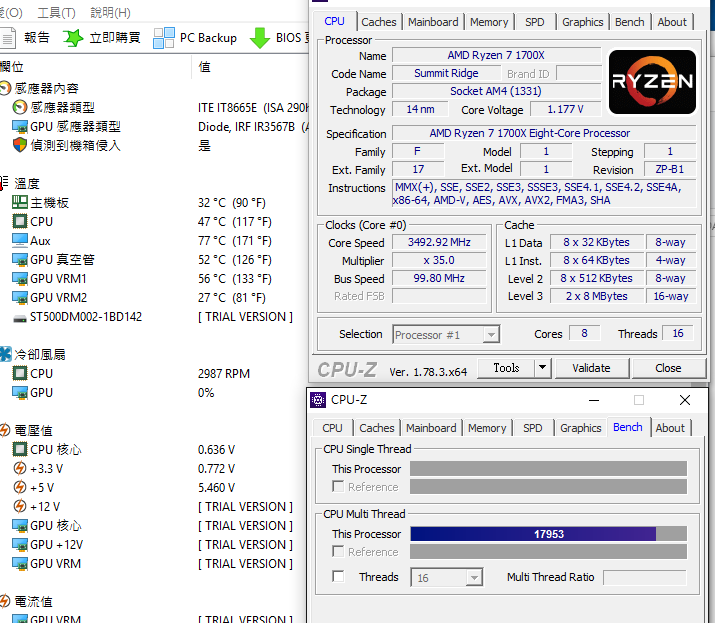Switch to SPD tab in upper CPU-Z
Screen dimensions: 715x623
pyautogui.click(x=534, y=22)
